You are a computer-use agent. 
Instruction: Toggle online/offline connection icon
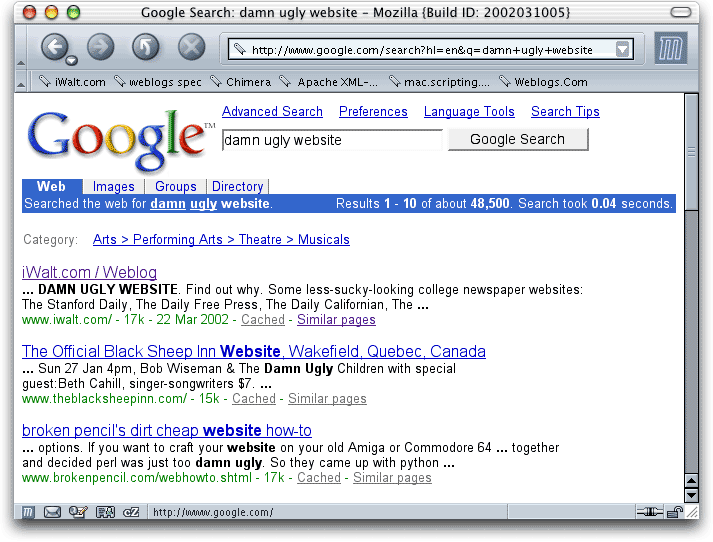649,513
